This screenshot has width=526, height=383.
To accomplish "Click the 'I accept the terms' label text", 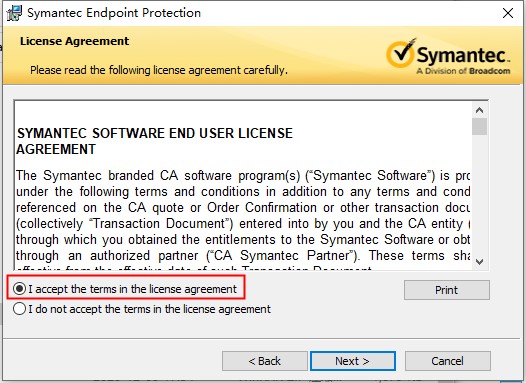I will (133, 289).
